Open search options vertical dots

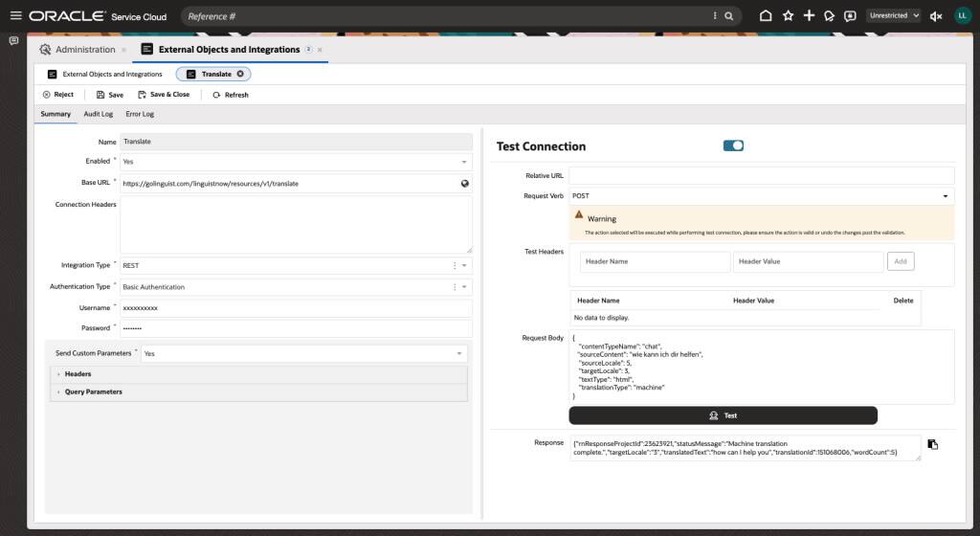[715, 15]
